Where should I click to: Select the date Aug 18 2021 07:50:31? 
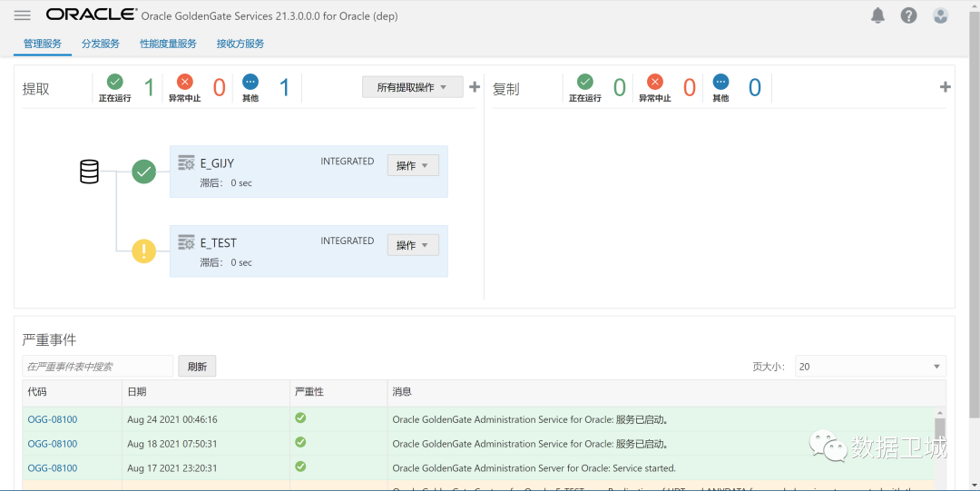tap(172, 444)
